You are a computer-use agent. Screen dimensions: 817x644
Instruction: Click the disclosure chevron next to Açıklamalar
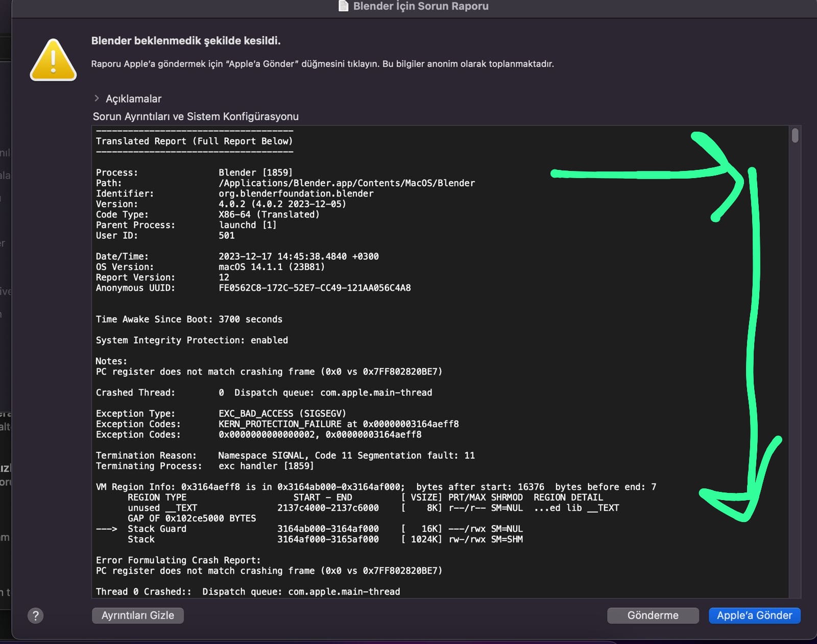tap(97, 98)
